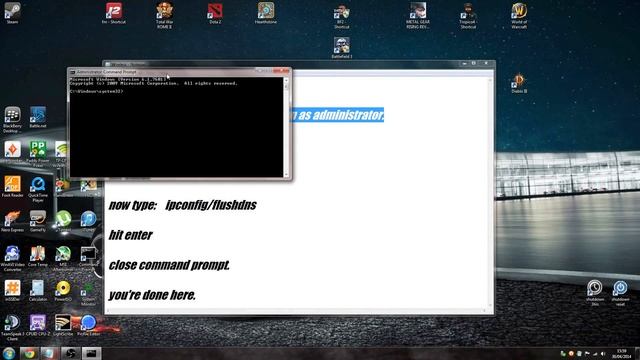Open the shutdown timer clock shortcut

point(595,292)
